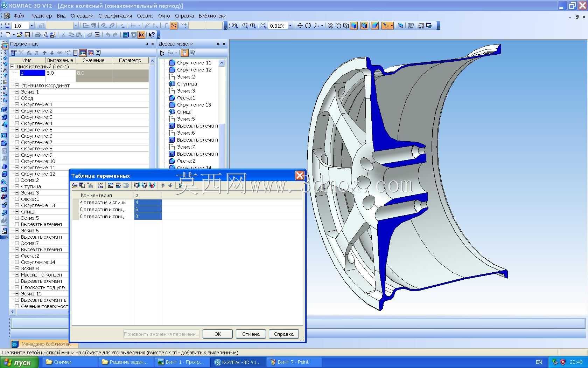
Task: Toggle the table view button in Переменные panel
Action: [x=83, y=53]
